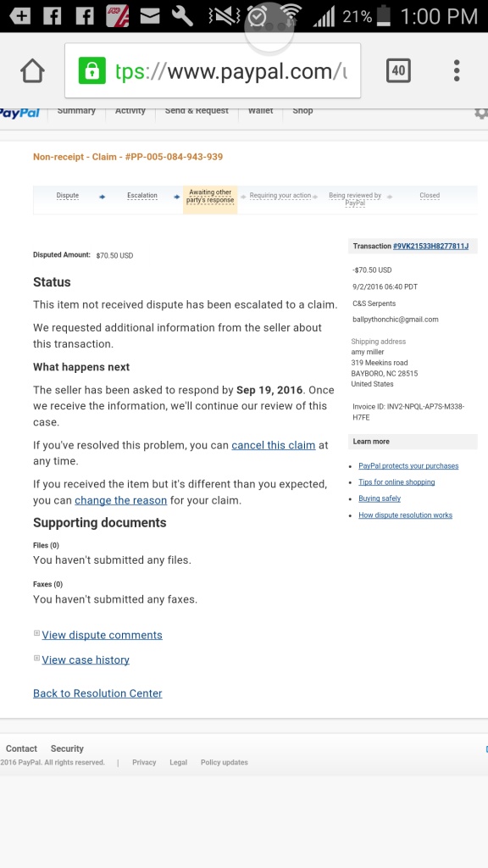Tap the browser home icon
Image resolution: width=488 pixels, height=868 pixels.
click(32, 71)
